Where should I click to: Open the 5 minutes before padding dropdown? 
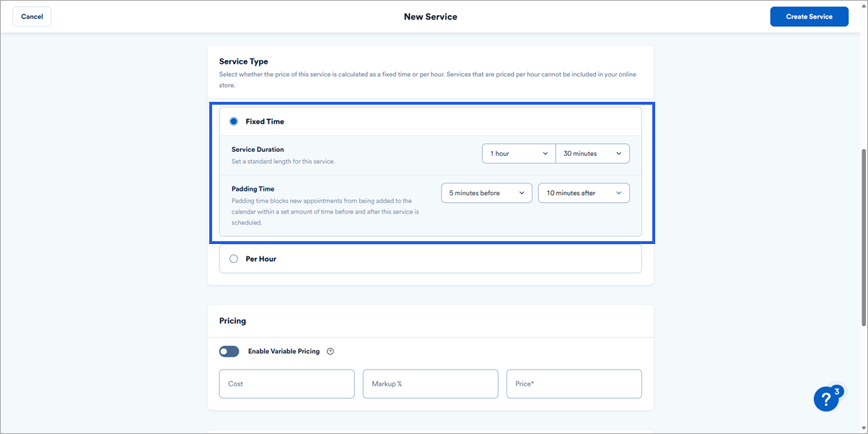pyautogui.click(x=486, y=193)
